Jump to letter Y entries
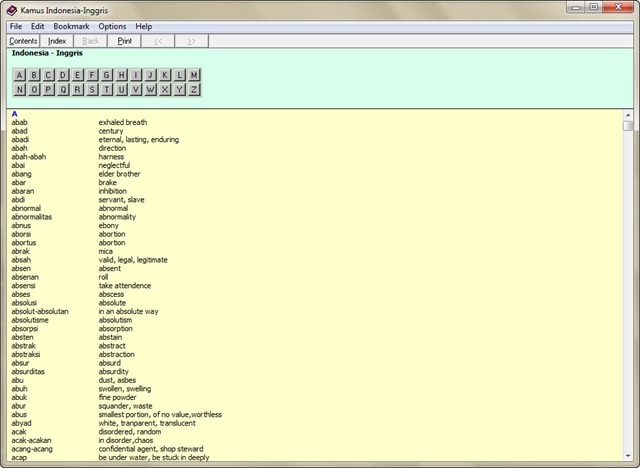 click(179, 90)
